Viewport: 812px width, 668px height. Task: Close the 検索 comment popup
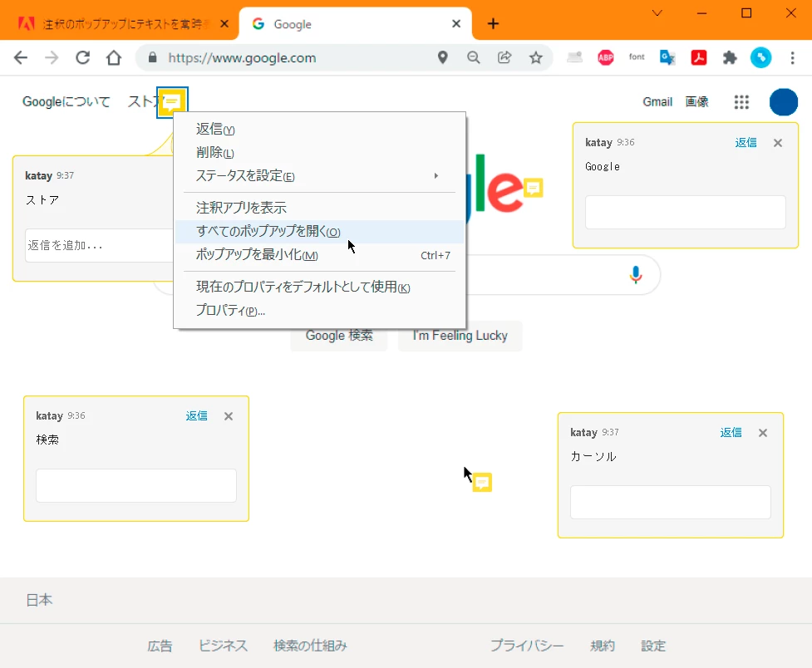(229, 416)
